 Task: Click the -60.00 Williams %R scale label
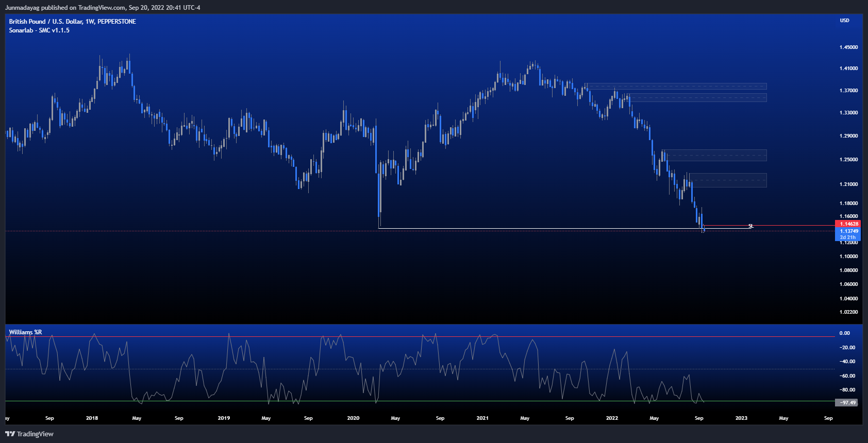tap(847, 376)
